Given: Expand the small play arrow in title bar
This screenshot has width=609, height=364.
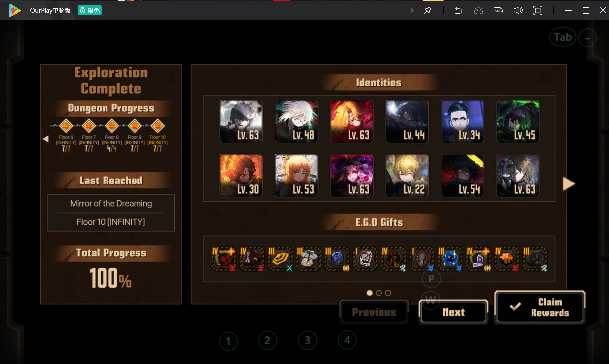Looking at the screenshot, I should click(x=412, y=10).
